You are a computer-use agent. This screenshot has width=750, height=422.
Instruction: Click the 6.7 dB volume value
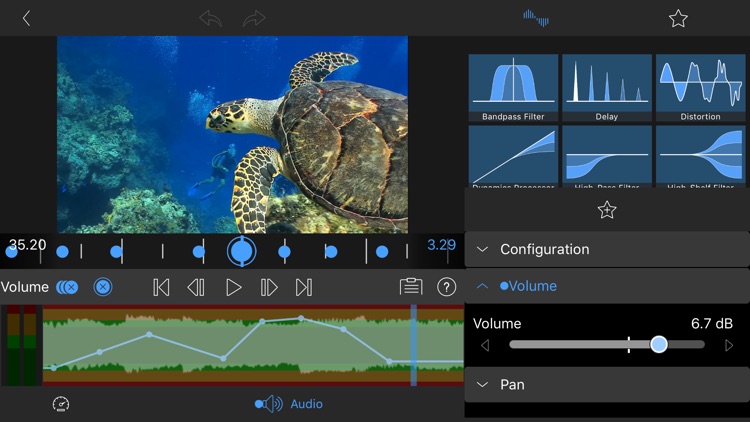(711, 324)
